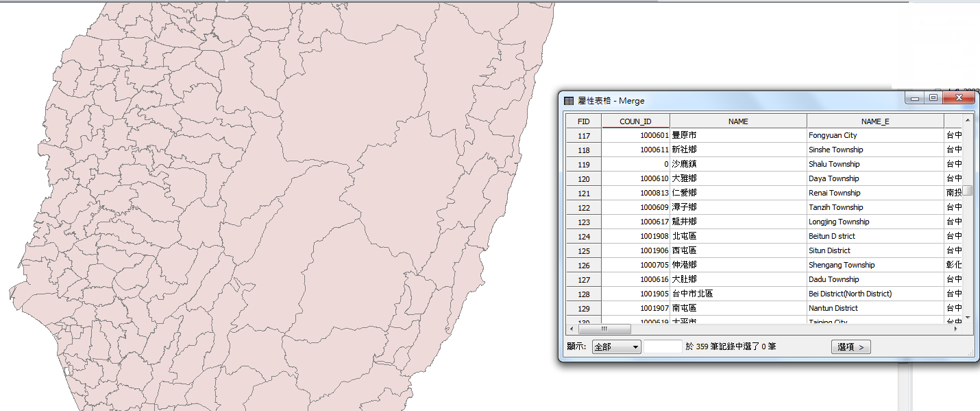Viewport: 980px width, 411px height.
Task: Open the 顯示 dropdown showing 全部
Action: coord(616,347)
